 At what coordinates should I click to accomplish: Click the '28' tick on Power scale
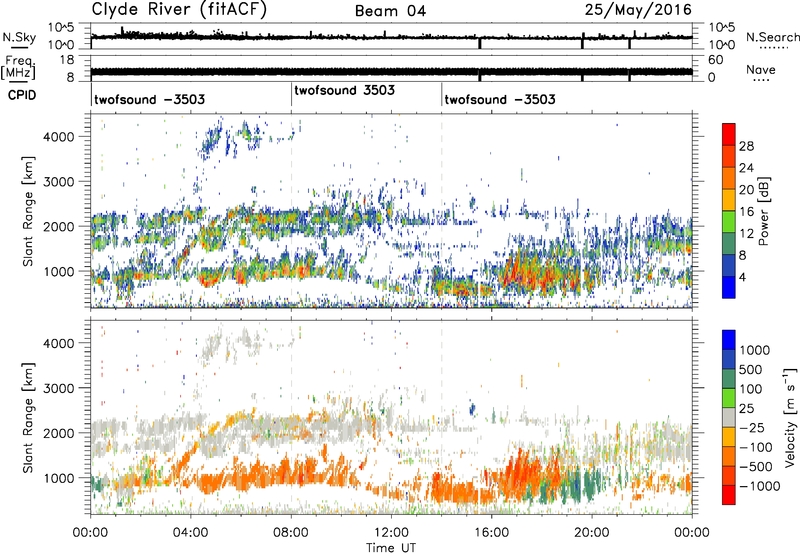coord(746,146)
